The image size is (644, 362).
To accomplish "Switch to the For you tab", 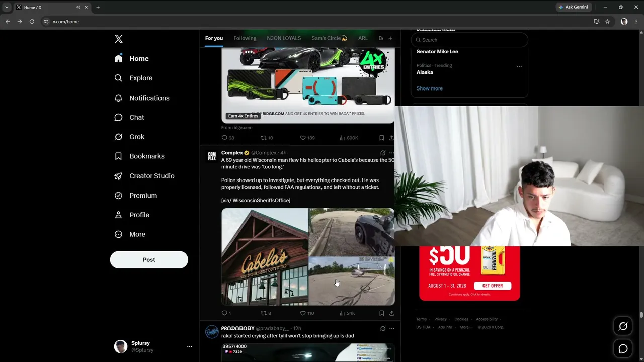I will [214, 38].
